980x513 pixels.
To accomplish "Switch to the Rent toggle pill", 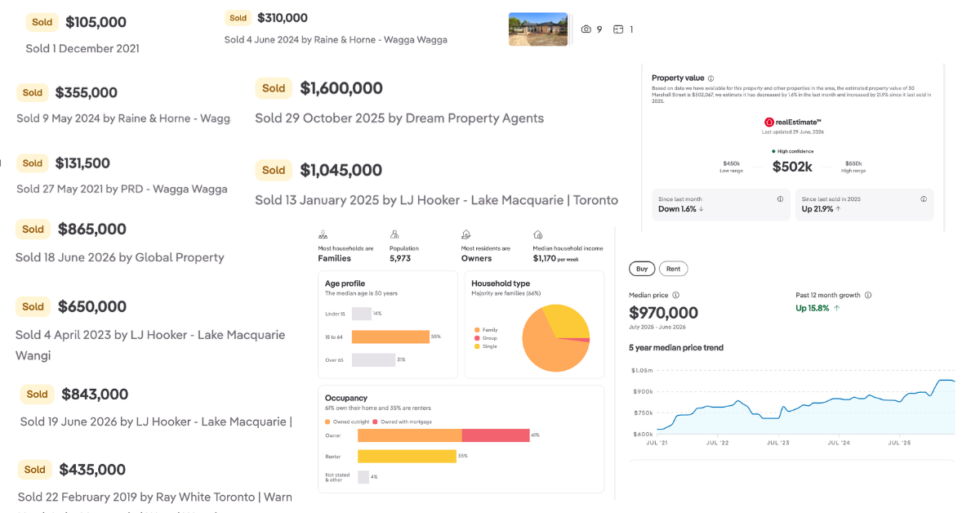I will [674, 269].
